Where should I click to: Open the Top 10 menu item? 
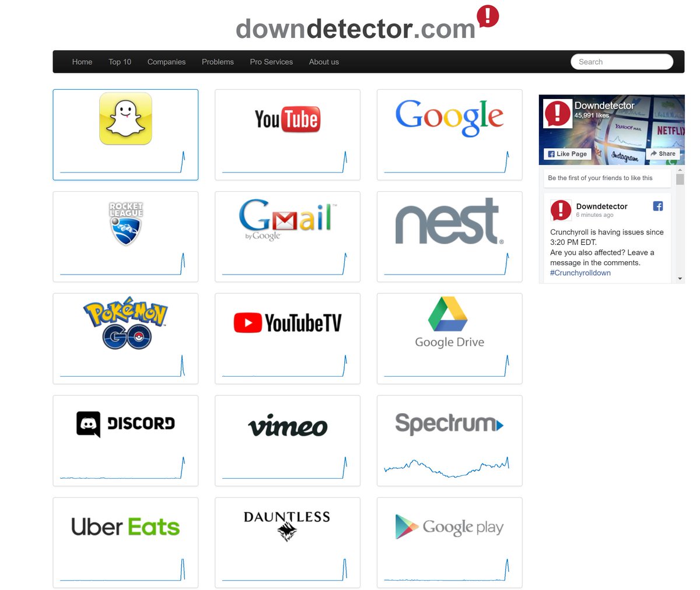pyautogui.click(x=120, y=62)
